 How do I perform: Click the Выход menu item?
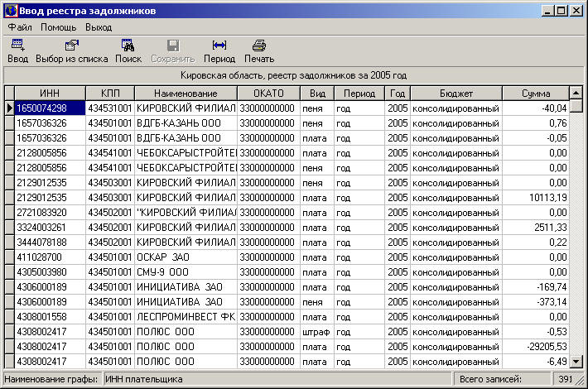click(99, 27)
